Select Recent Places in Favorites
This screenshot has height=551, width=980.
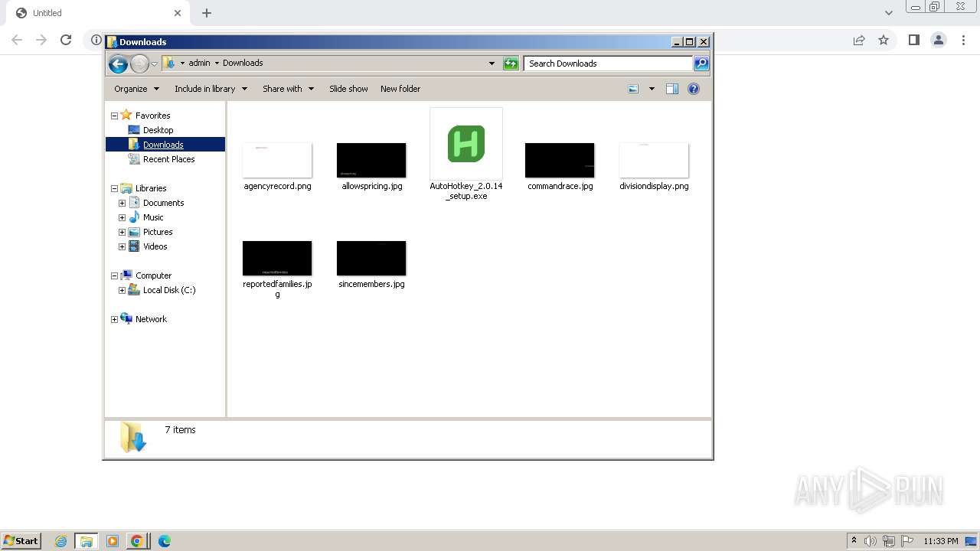[168, 159]
